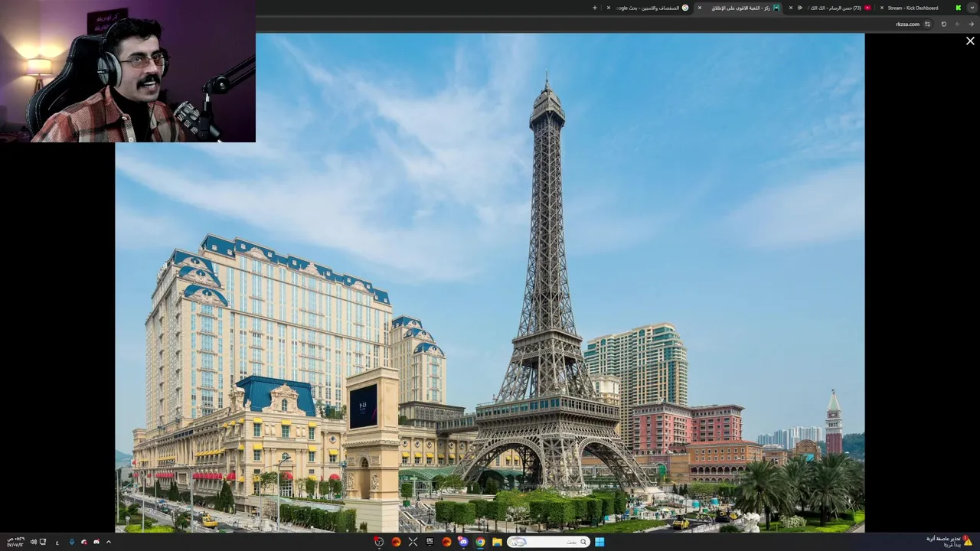Open network settings from the tray
This screenshot has width=980, height=551.
pos(43,542)
